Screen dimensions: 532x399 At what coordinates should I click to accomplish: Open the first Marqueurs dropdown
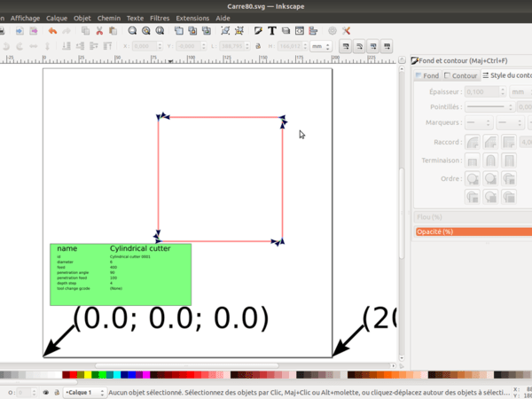(479, 122)
